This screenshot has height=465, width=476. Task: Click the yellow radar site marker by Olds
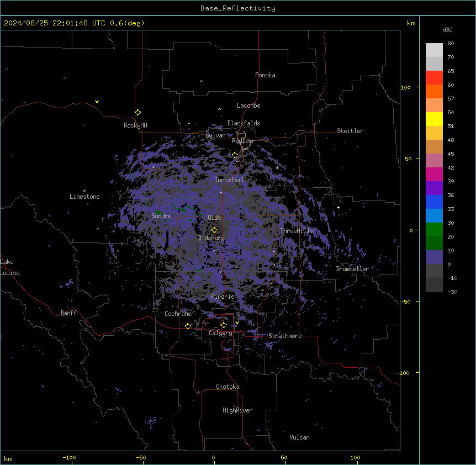(x=215, y=230)
